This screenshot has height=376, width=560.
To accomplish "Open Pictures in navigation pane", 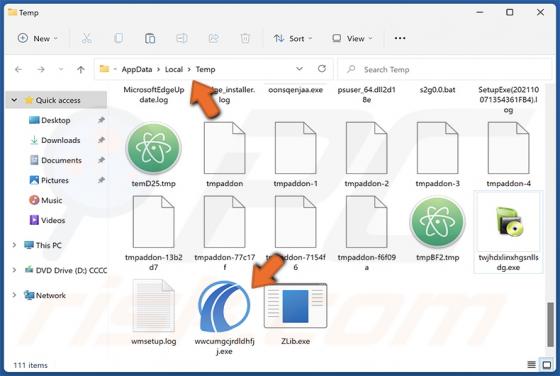I will click(55, 180).
